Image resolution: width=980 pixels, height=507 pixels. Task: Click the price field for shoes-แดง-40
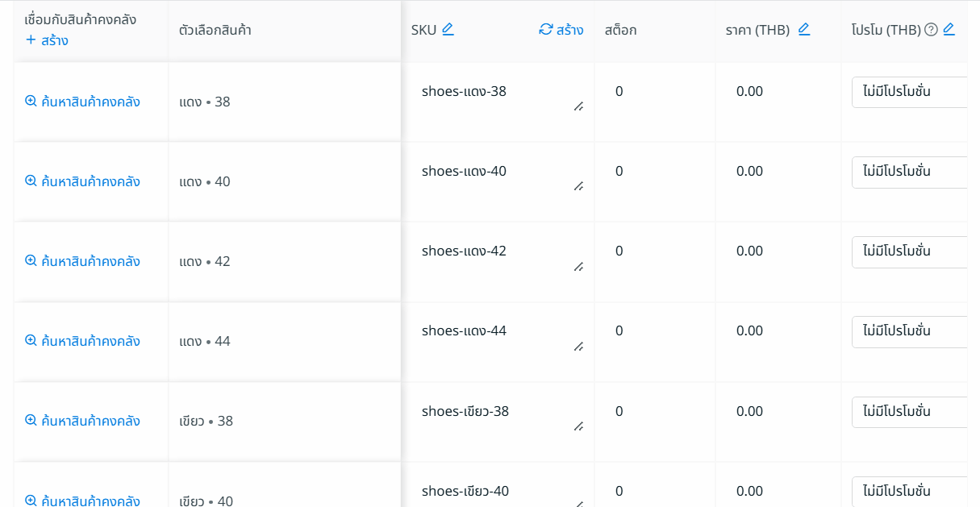pos(774,172)
